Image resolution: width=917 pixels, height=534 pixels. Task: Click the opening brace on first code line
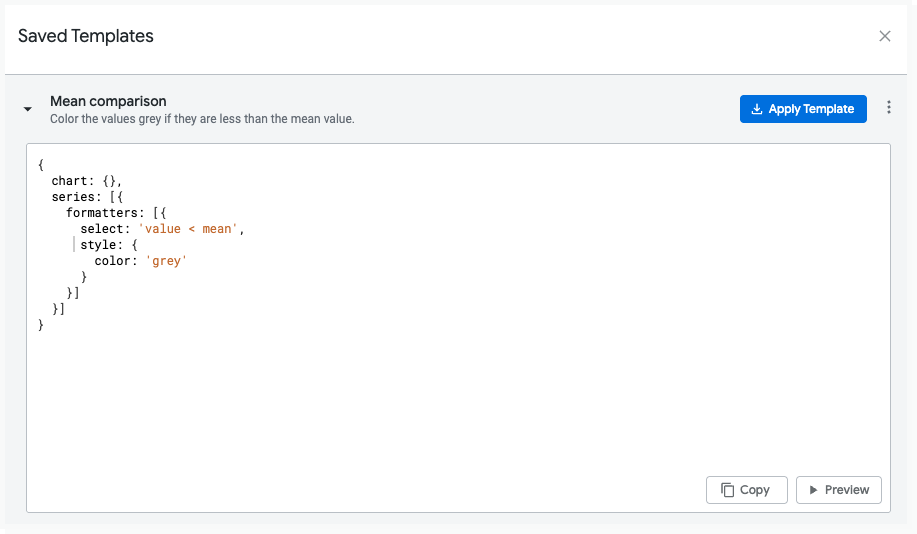[41, 165]
